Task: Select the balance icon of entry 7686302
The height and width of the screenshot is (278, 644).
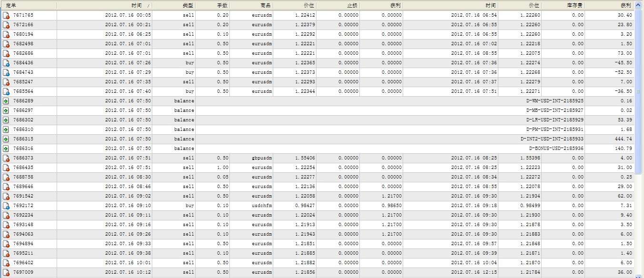Action: pyautogui.click(x=6, y=120)
